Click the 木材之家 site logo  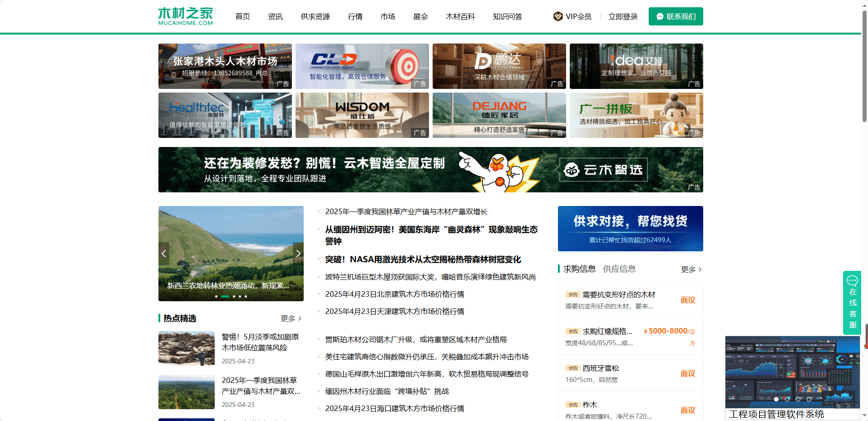click(x=185, y=16)
